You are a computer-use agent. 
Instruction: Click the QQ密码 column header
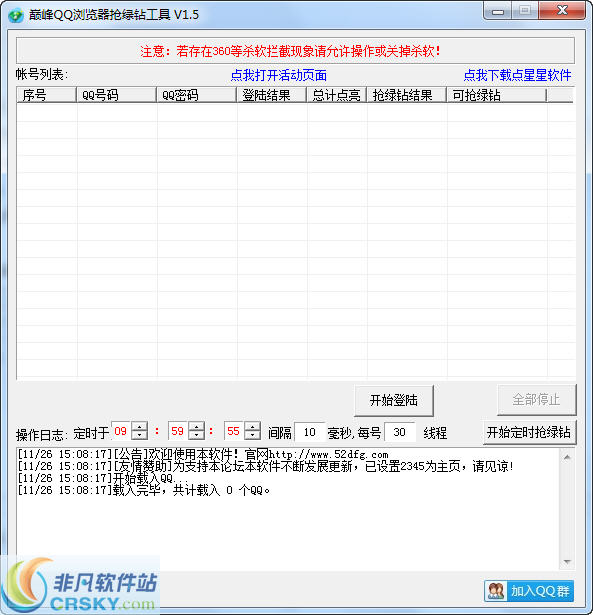coord(196,95)
